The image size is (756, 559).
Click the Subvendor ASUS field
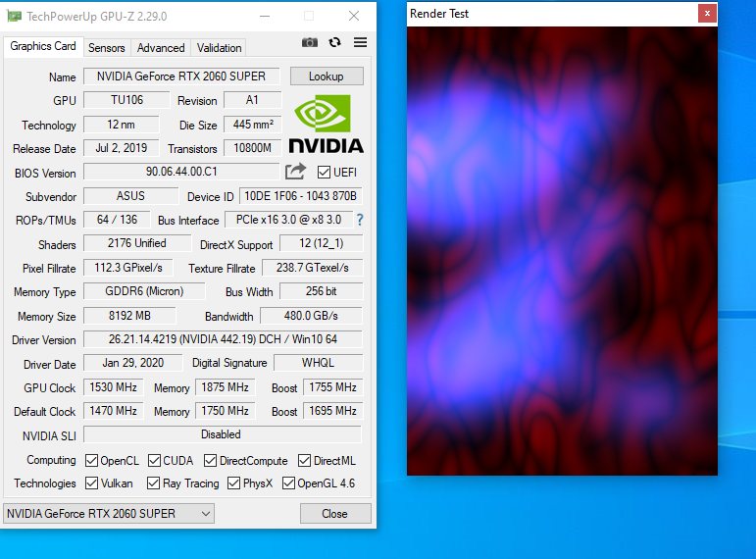point(130,196)
